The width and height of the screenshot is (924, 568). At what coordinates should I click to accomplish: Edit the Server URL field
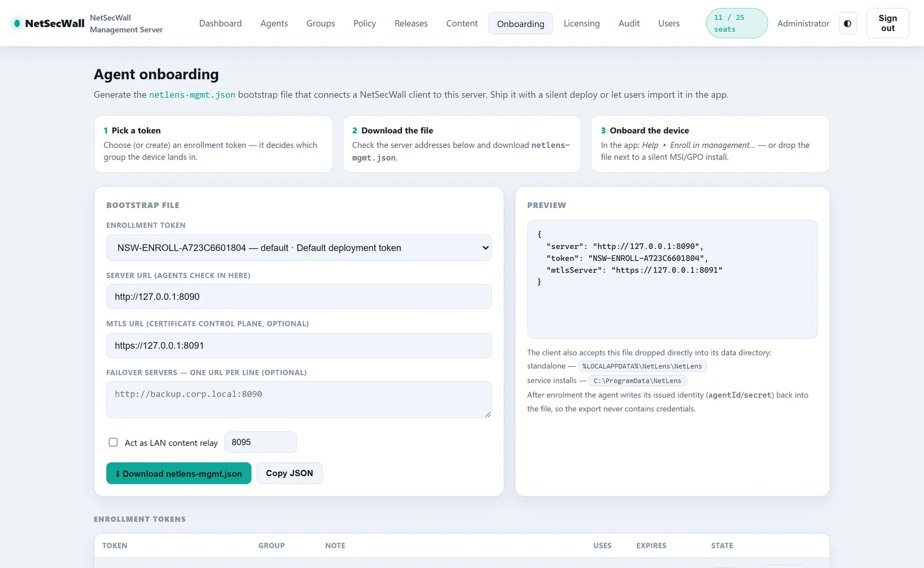(299, 296)
